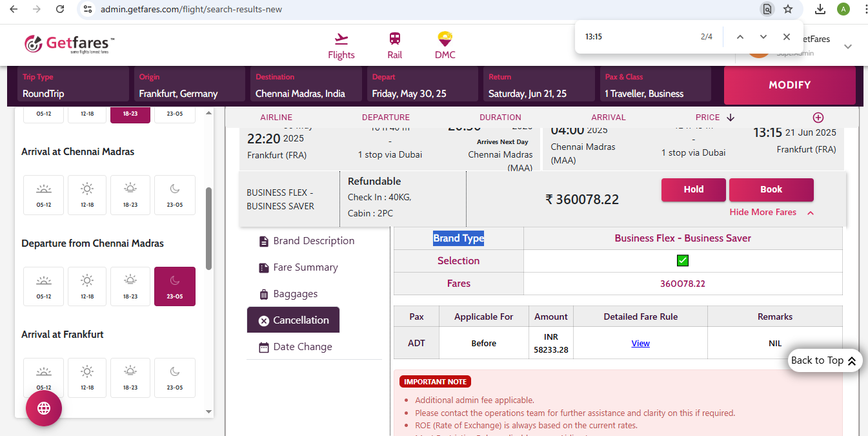Screen dimensions: 868x436
Task: Open the Rail section icon
Action: [394, 39]
